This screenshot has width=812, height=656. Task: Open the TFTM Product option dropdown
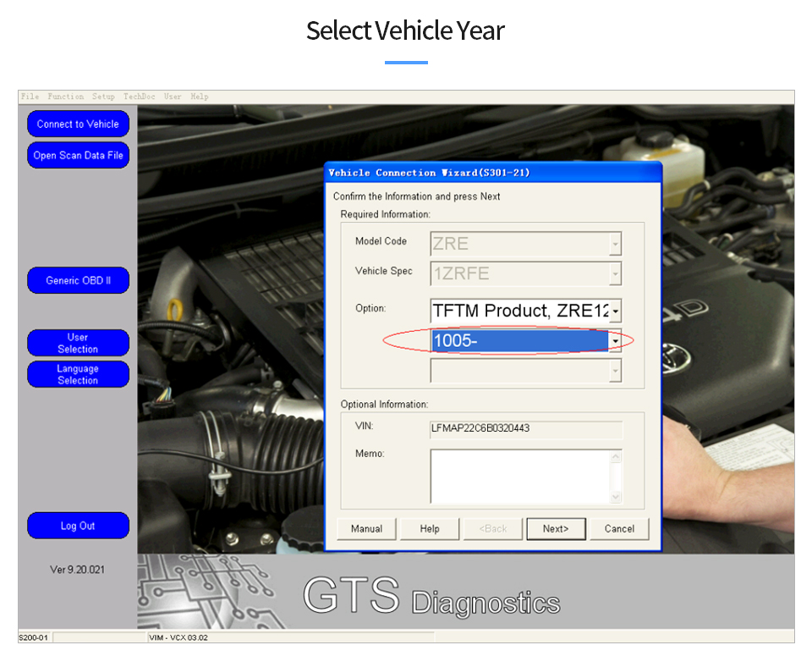615,311
